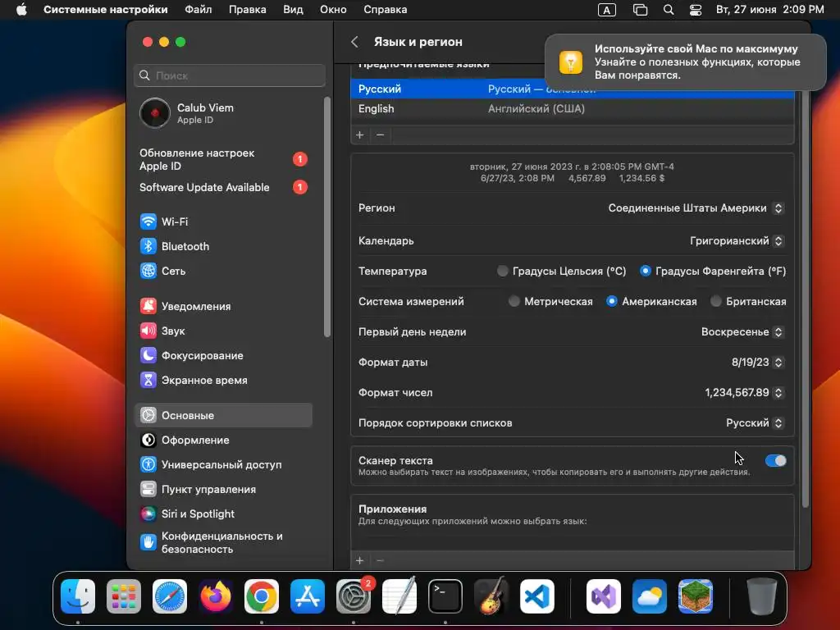Launch Google Chrome from the Dock
The height and width of the screenshot is (630, 840).
pos(262,596)
